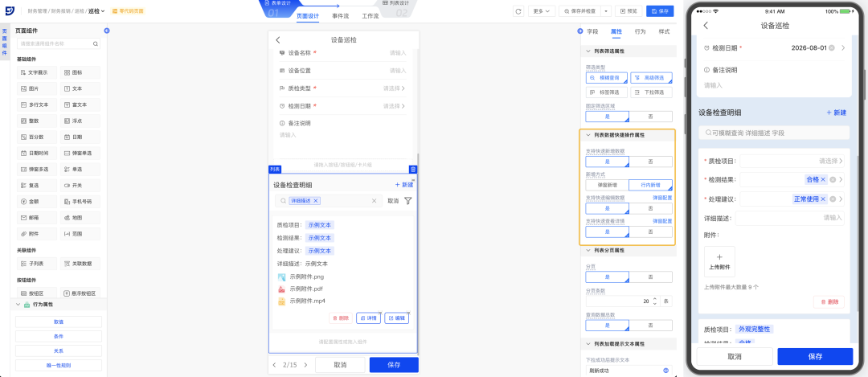
Task: Add the 文字展示 component
Action: pos(37,72)
